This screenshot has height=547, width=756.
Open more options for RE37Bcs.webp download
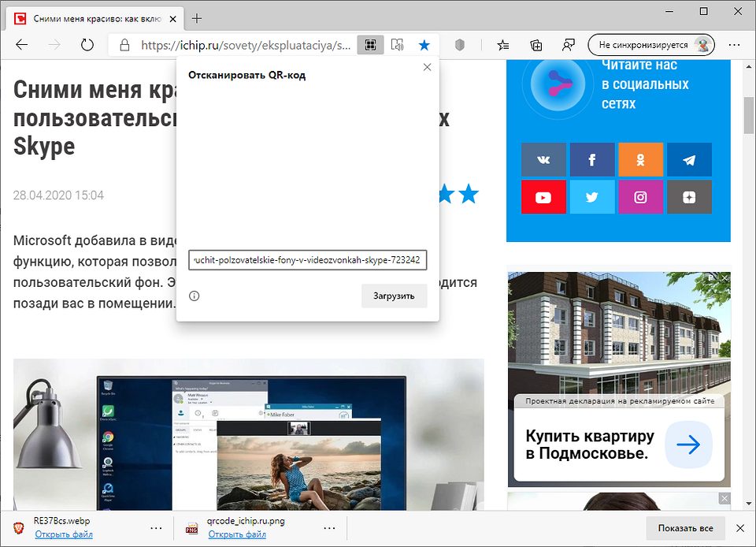(x=155, y=527)
